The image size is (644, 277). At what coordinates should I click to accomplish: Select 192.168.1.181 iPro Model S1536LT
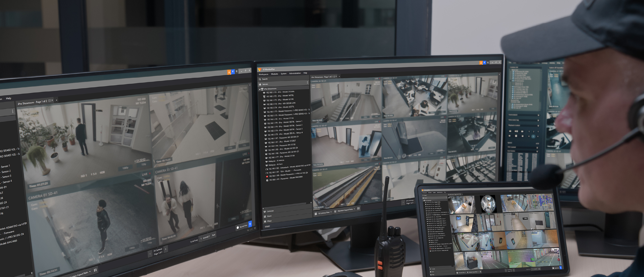280,142
